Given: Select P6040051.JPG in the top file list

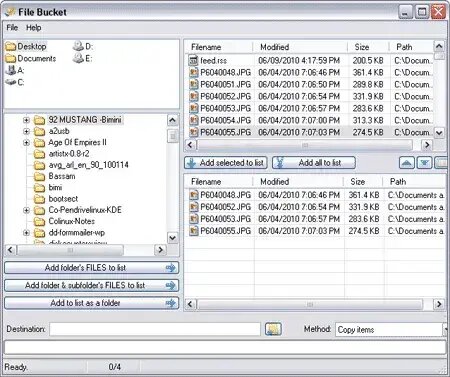Looking at the screenshot, I should (x=225, y=85).
